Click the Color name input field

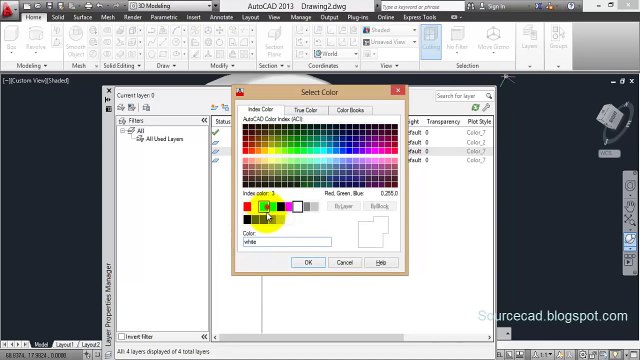287,242
